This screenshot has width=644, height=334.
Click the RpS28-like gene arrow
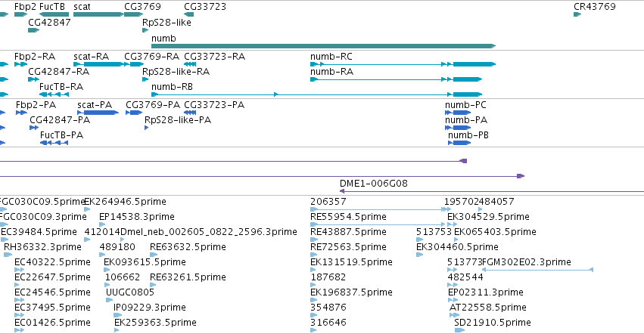145,30
